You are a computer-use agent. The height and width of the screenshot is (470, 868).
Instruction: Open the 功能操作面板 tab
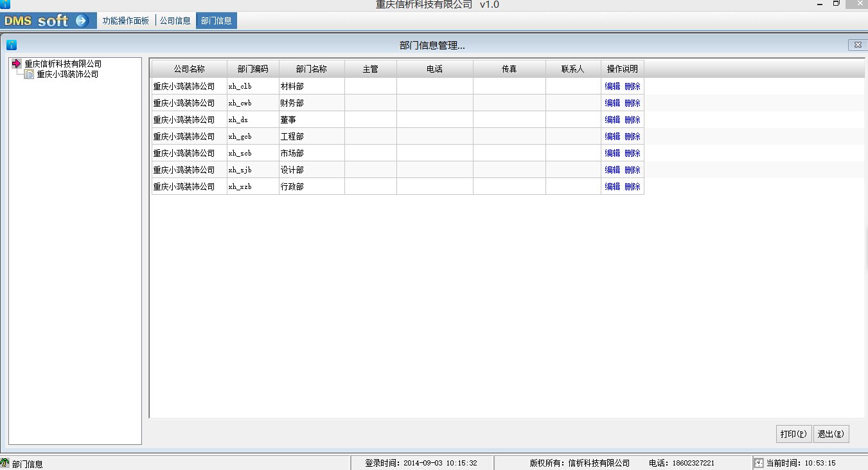[x=125, y=21]
